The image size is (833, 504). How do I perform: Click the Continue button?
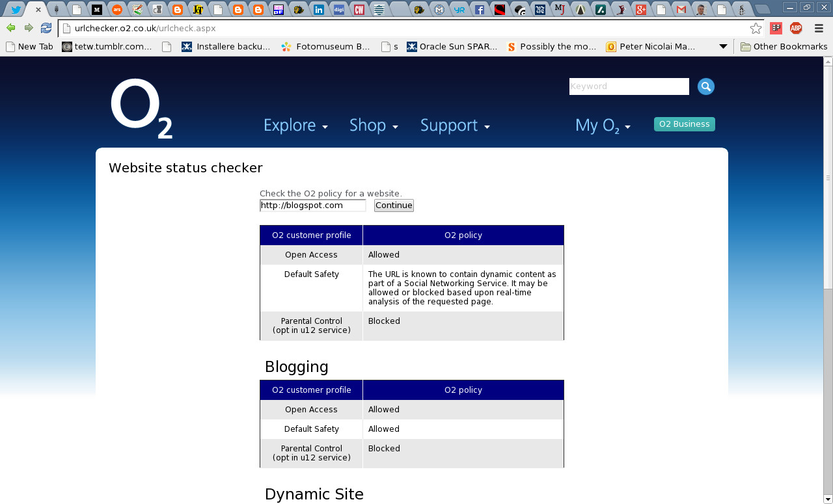pyautogui.click(x=394, y=206)
